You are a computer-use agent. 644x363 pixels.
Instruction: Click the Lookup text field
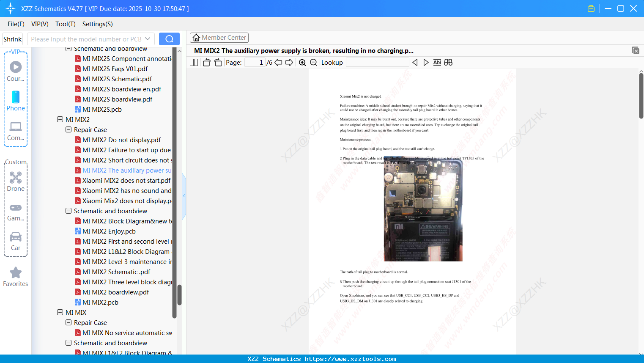coord(378,63)
